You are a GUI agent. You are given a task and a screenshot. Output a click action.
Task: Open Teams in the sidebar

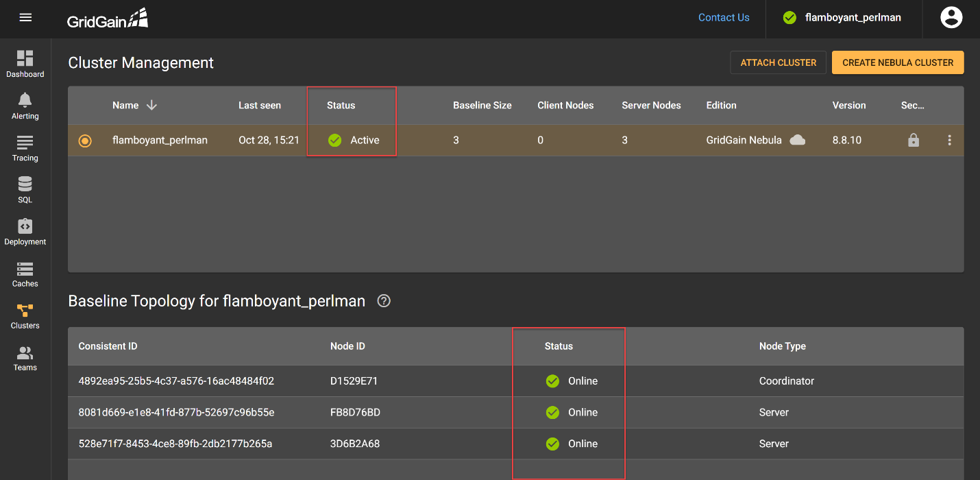click(25, 358)
